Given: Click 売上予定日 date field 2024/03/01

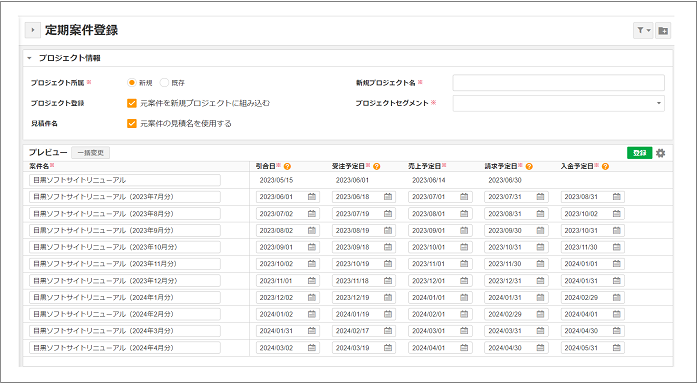Looking at the screenshot, I should 440,331.
